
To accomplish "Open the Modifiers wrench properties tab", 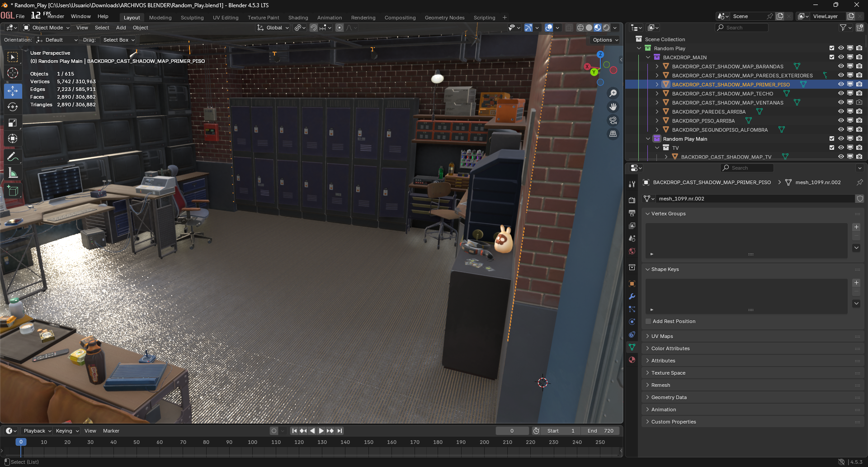I will (632, 296).
